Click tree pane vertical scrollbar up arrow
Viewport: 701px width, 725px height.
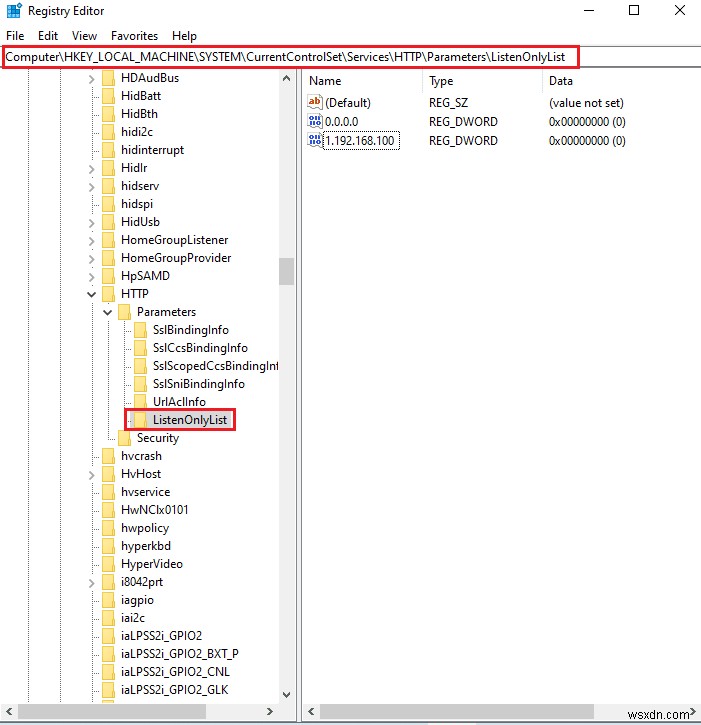pos(286,78)
